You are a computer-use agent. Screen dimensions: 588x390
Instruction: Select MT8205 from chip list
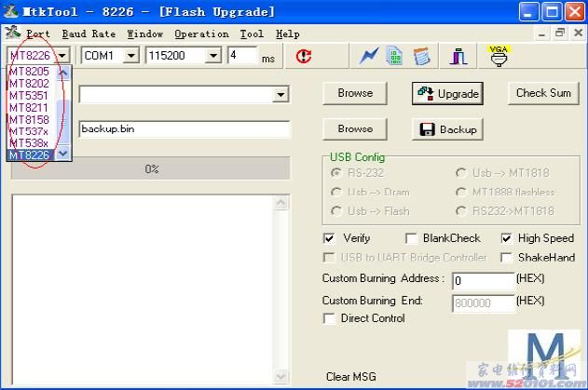[31, 71]
